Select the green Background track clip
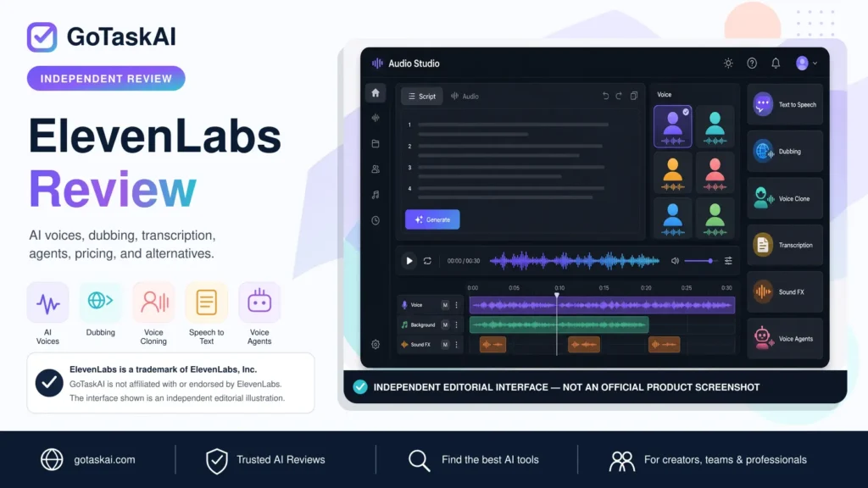Viewport: 868px width, 488px height. (x=559, y=324)
